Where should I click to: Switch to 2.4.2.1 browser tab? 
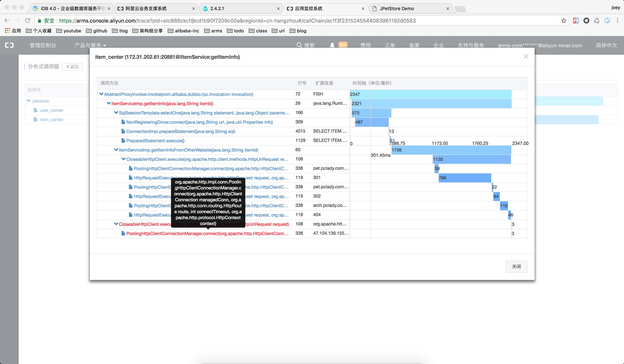[241, 8]
